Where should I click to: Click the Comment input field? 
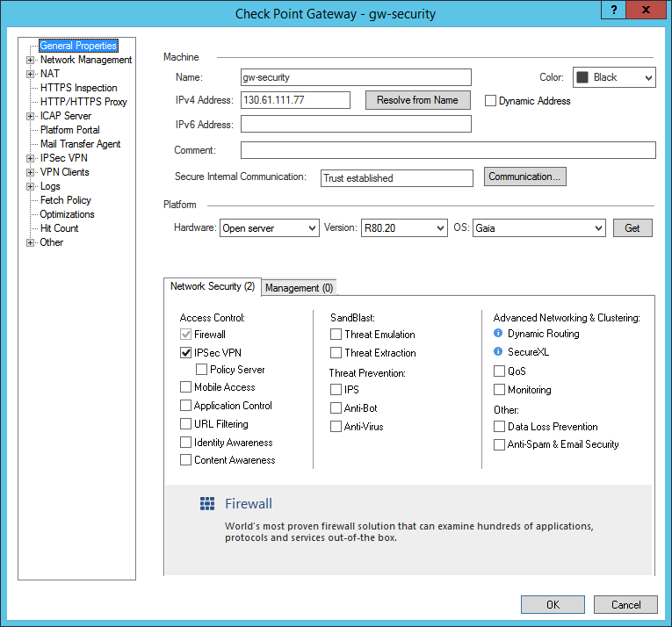(x=448, y=150)
